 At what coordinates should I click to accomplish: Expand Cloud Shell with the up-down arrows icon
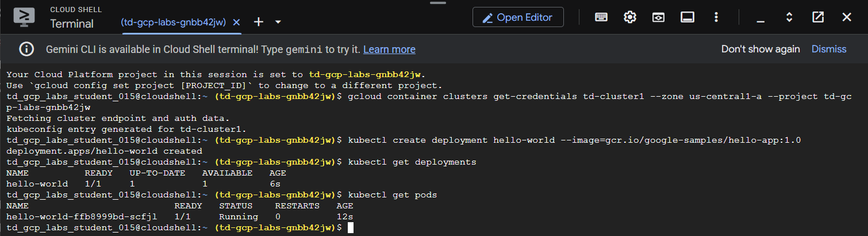(x=789, y=17)
